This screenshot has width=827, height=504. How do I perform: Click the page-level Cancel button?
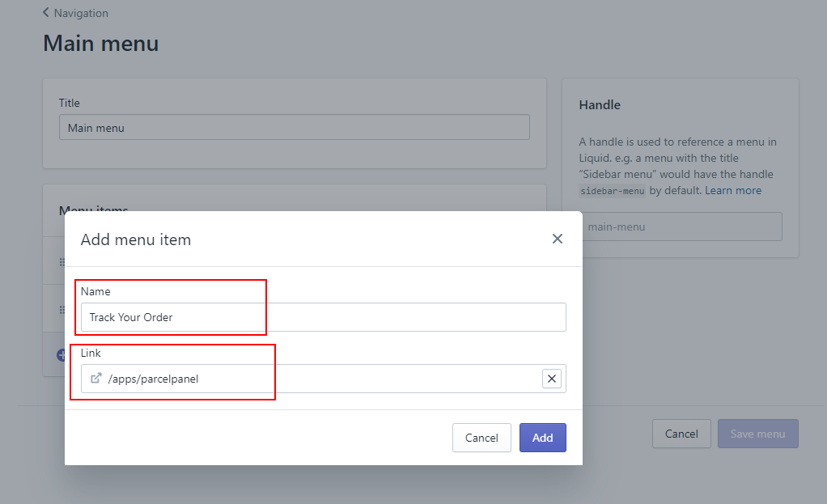(681, 434)
